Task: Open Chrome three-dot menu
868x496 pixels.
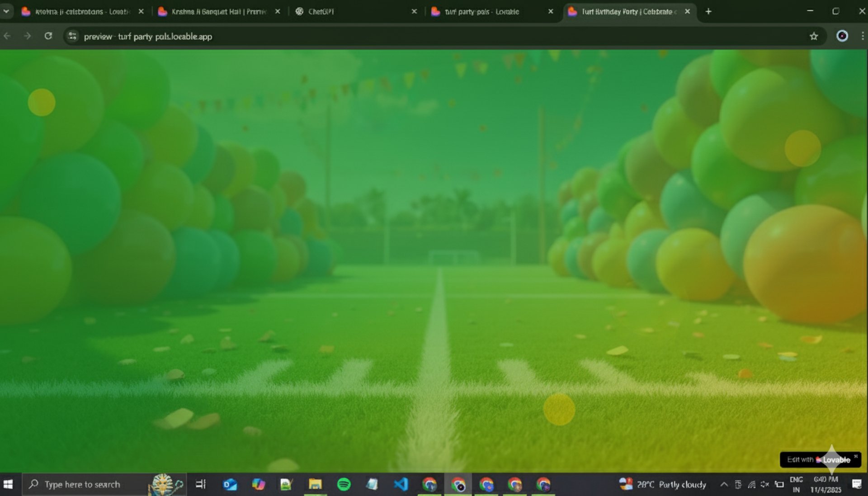Action: pyautogui.click(x=862, y=36)
